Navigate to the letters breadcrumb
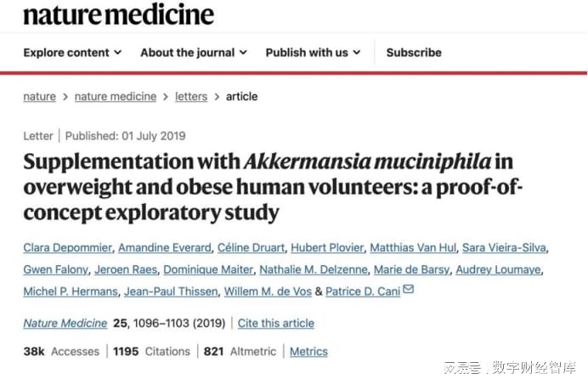Screen dimensions: 588x385 [191, 97]
